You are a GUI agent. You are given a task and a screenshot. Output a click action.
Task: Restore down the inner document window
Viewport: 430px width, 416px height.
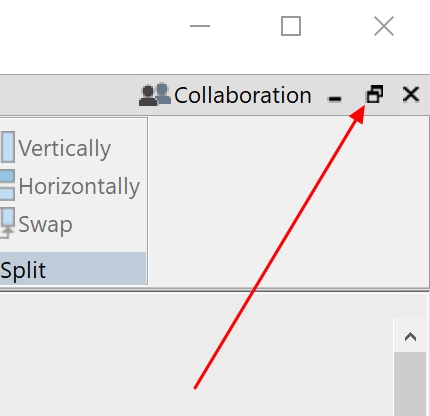click(375, 94)
